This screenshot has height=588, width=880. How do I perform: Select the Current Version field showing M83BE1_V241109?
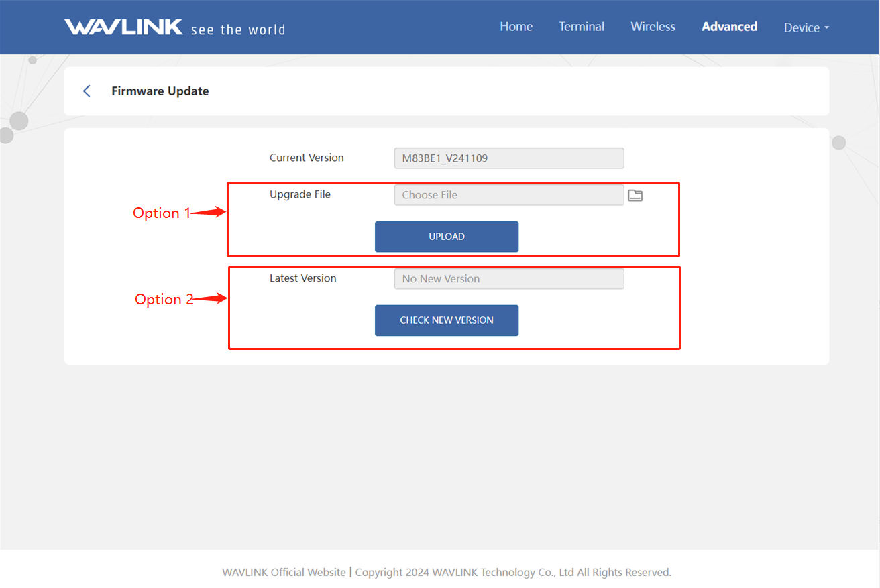click(508, 158)
